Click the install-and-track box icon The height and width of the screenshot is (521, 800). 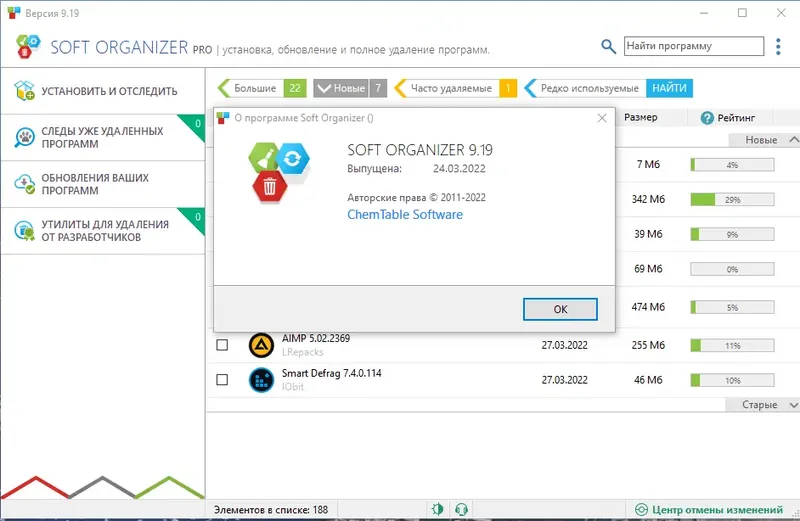click(24, 91)
